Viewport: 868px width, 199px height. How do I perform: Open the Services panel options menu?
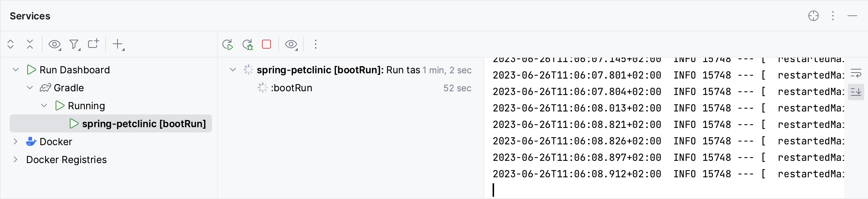[x=833, y=16]
